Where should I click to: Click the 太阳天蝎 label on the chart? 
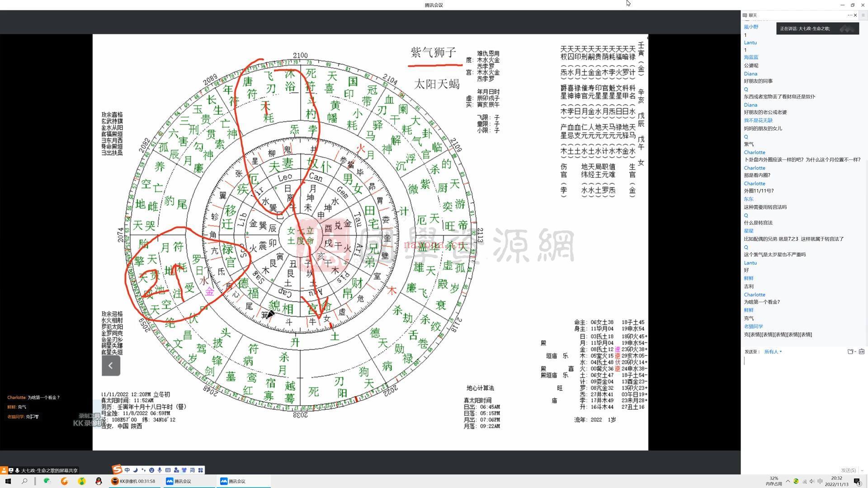436,84
